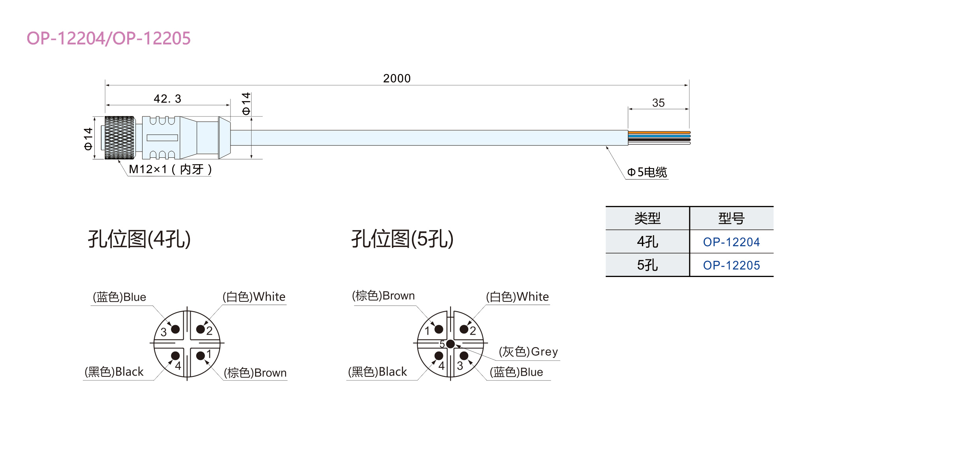980x466 pixels.
Task: Click the knurled M12 connector nut
Action: pos(119,138)
